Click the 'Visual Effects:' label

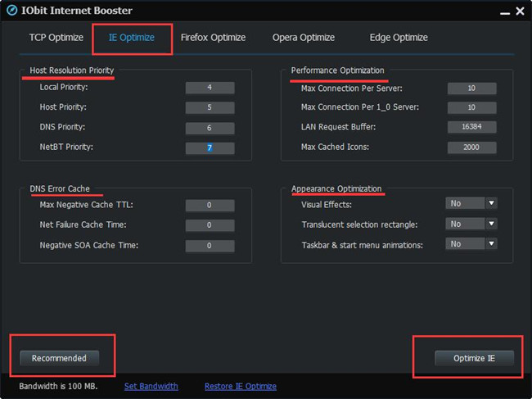[x=327, y=205]
